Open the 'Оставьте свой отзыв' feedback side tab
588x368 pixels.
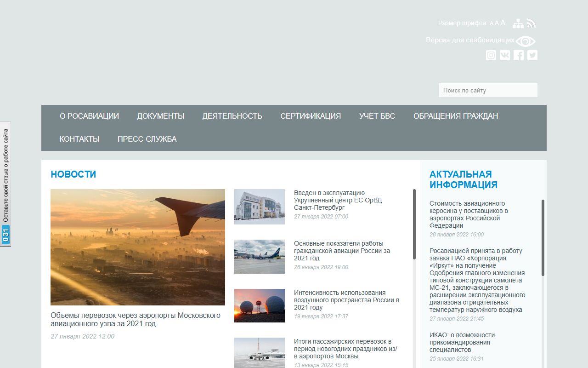coord(6,184)
